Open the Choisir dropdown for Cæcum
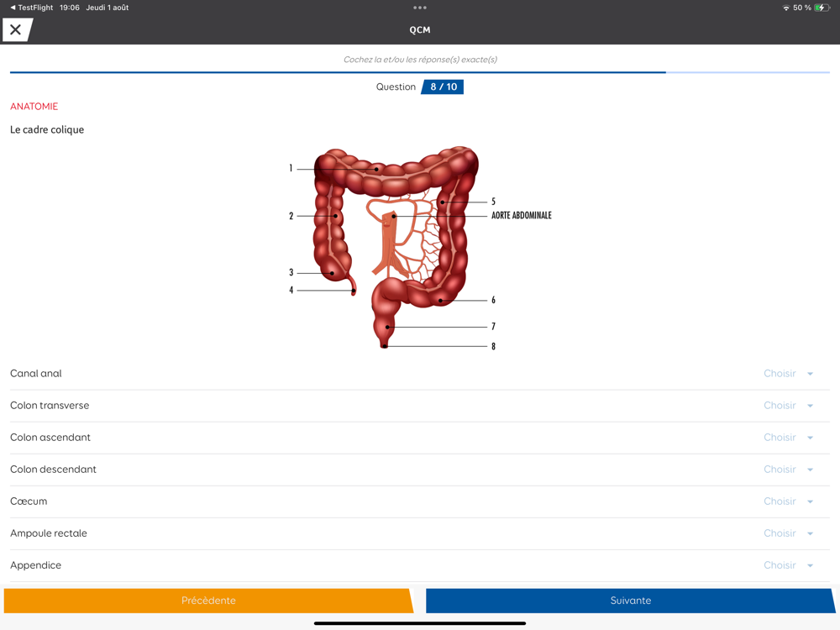This screenshot has width=840, height=630. (788, 501)
